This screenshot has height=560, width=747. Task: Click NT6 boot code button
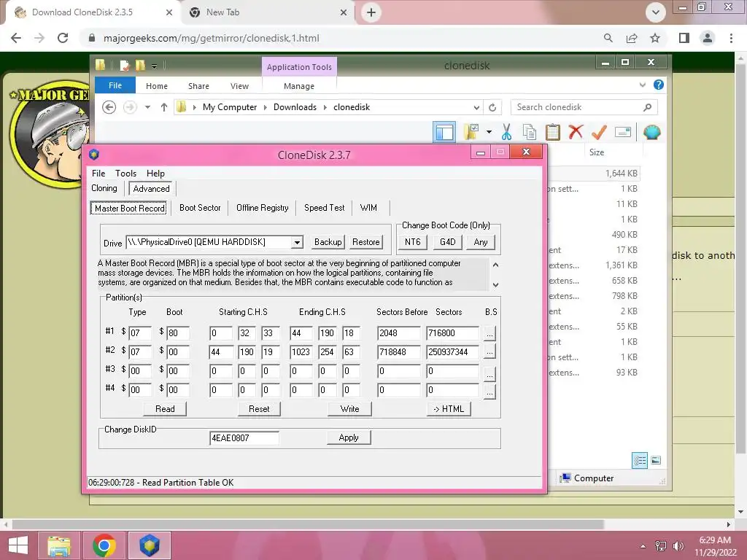point(413,242)
